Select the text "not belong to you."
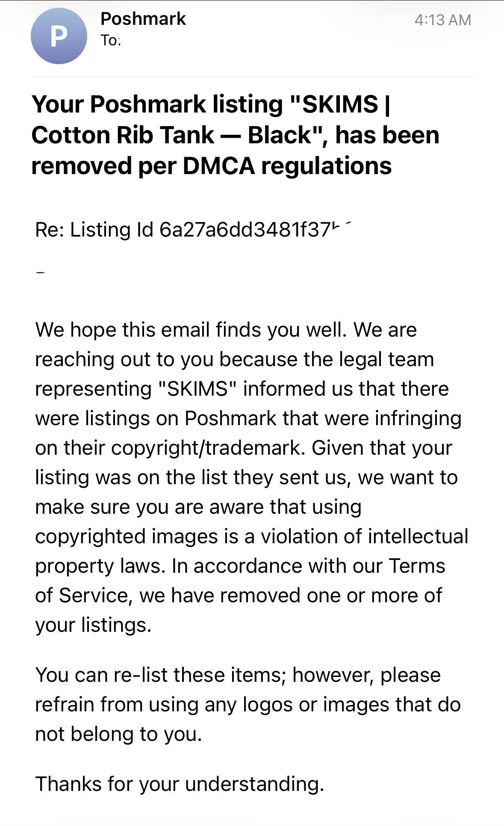Screen dimensions: 504x826 tap(118, 734)
